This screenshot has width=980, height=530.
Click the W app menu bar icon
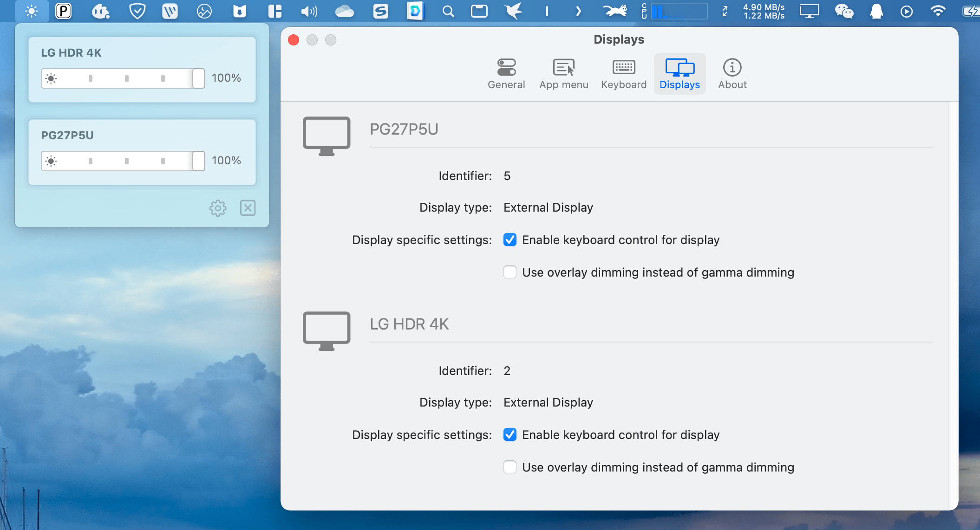point(170,11)
